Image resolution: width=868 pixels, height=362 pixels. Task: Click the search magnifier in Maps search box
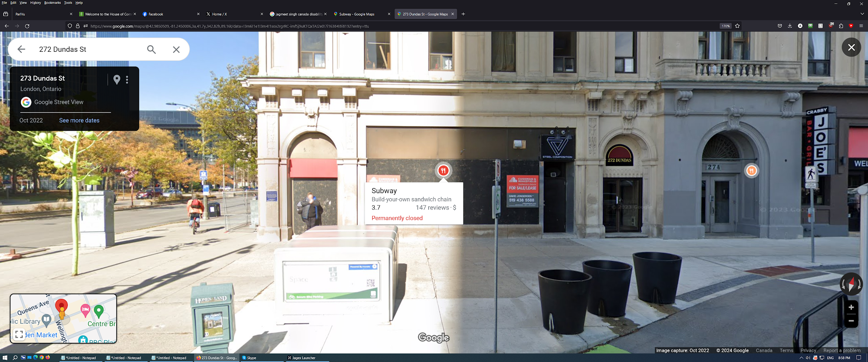151,50
